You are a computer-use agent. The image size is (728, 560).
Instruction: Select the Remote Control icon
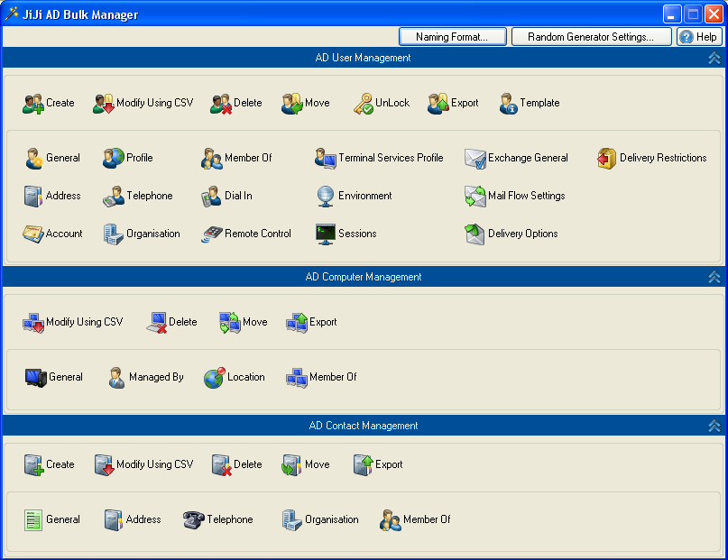tap(212, 234)
